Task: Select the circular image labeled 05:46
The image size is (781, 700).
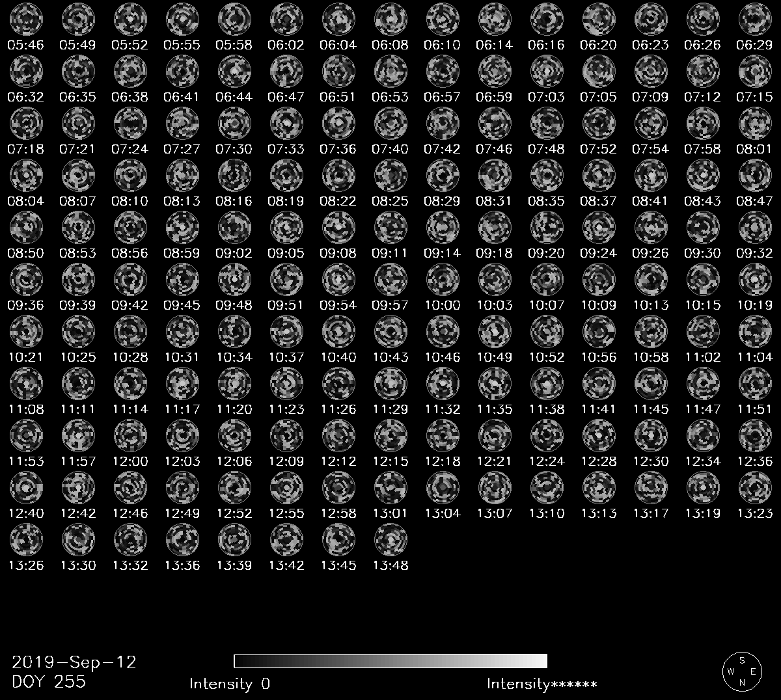Action: 26,19
